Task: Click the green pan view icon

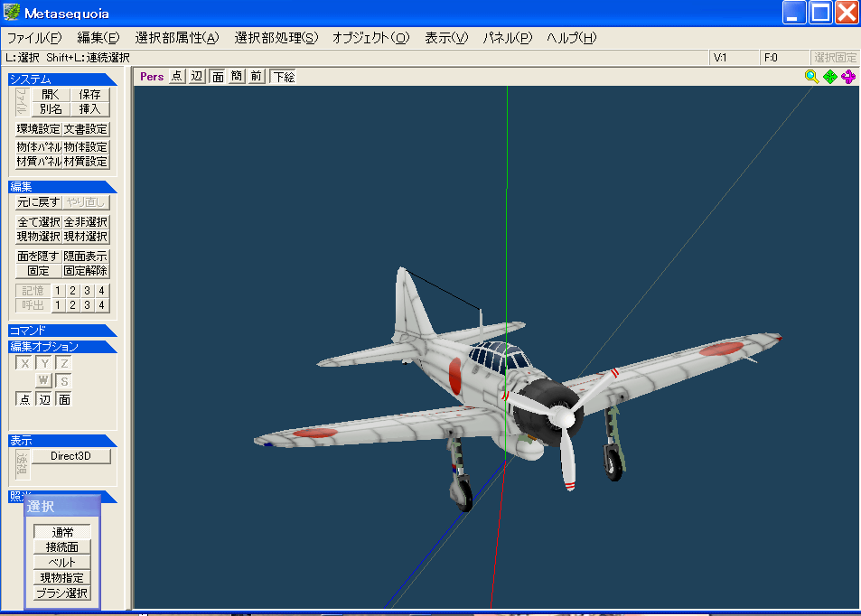Action: tap(829, 77)
